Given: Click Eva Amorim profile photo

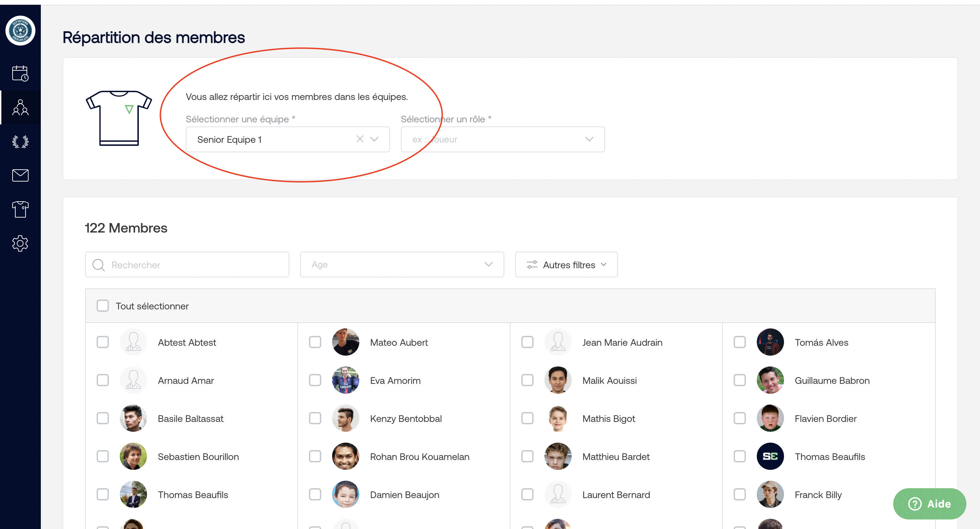Looking at the screenshot, I should pyautogui.click(x=346, y=380).
